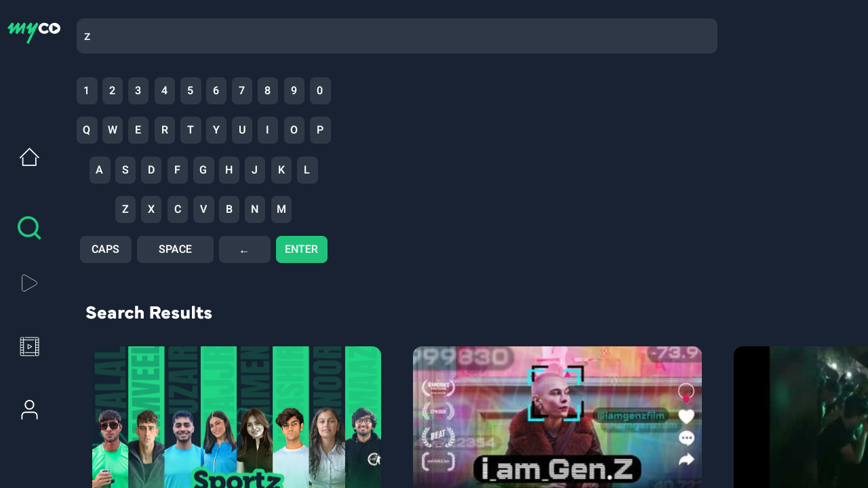
Task: Tap the L key on keyboard
Action: coord(307,170)
